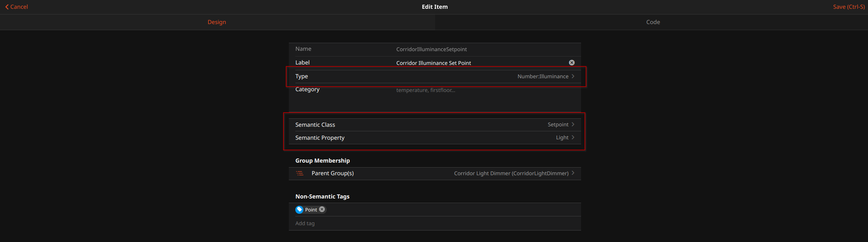Remove the Point tag with its X
868x242 pixels.
tap(322, 209)
